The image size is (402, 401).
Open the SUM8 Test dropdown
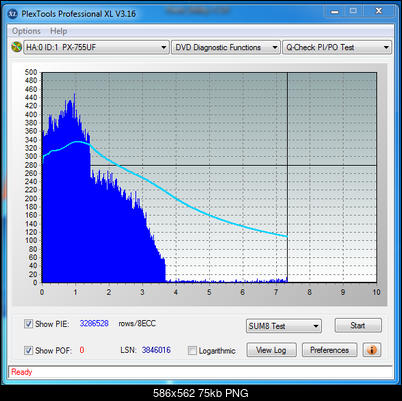[284, 326]
